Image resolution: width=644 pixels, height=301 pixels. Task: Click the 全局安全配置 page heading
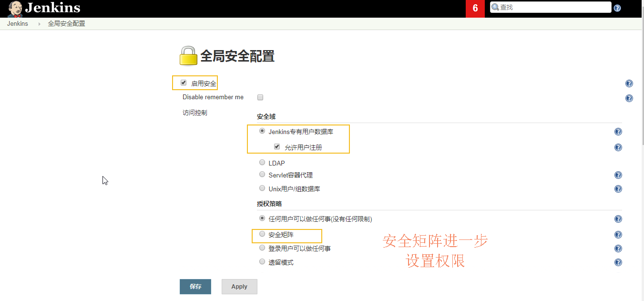coord(237,56)
